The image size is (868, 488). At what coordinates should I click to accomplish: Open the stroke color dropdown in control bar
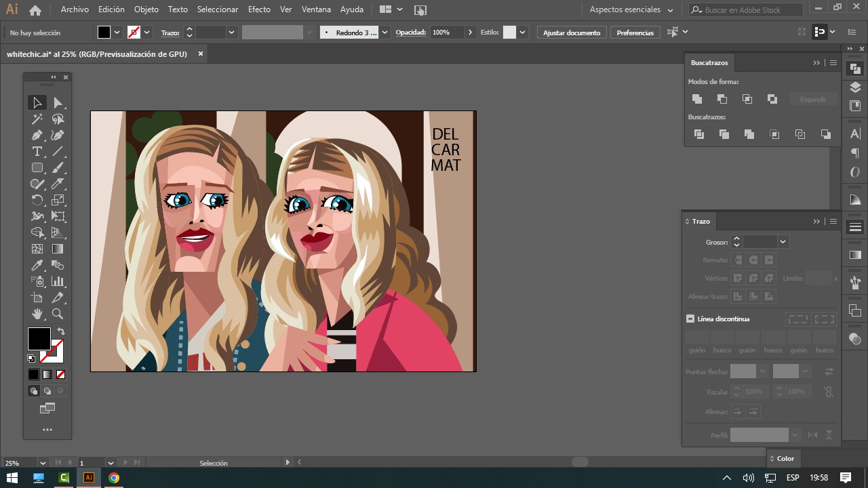point(147,33)
